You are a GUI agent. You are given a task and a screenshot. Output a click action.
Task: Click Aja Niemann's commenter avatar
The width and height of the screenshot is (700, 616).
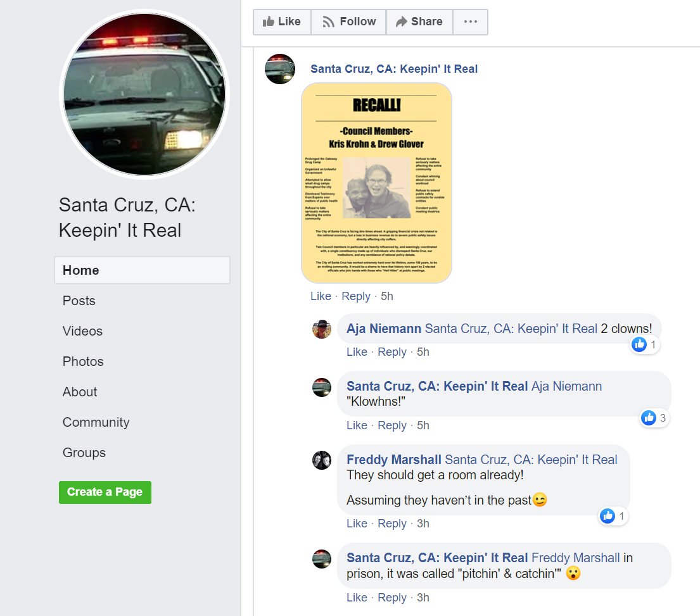pyautogui.click(x=321, y=329)
